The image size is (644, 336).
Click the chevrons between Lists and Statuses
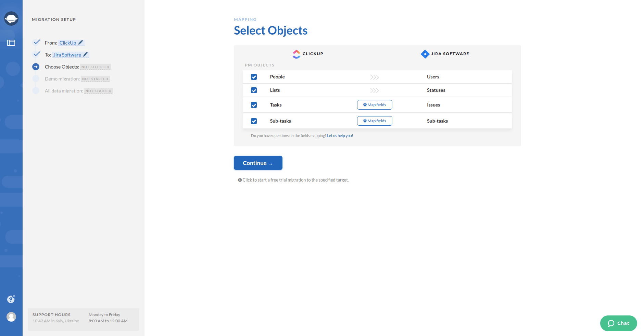click(375, 90)
